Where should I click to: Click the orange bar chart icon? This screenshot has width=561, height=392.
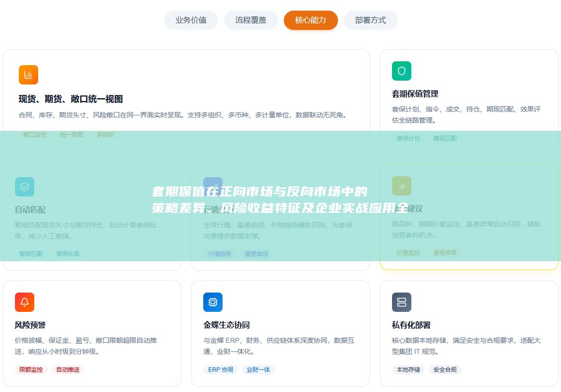click(28, 75)
